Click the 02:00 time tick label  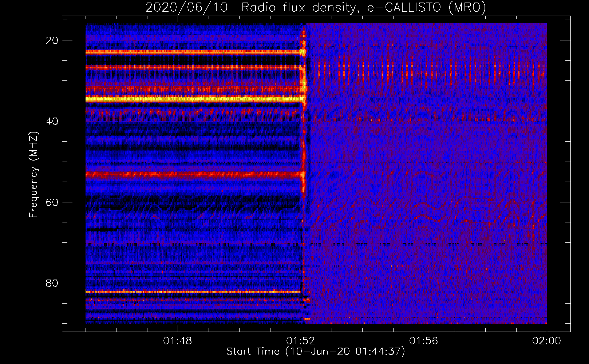click(x=547, y=341)
